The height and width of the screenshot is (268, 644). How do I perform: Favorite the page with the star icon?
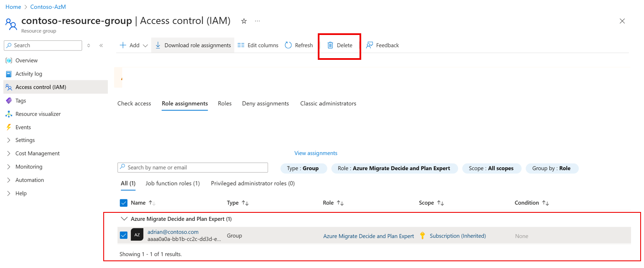click(x=244, y=21)
